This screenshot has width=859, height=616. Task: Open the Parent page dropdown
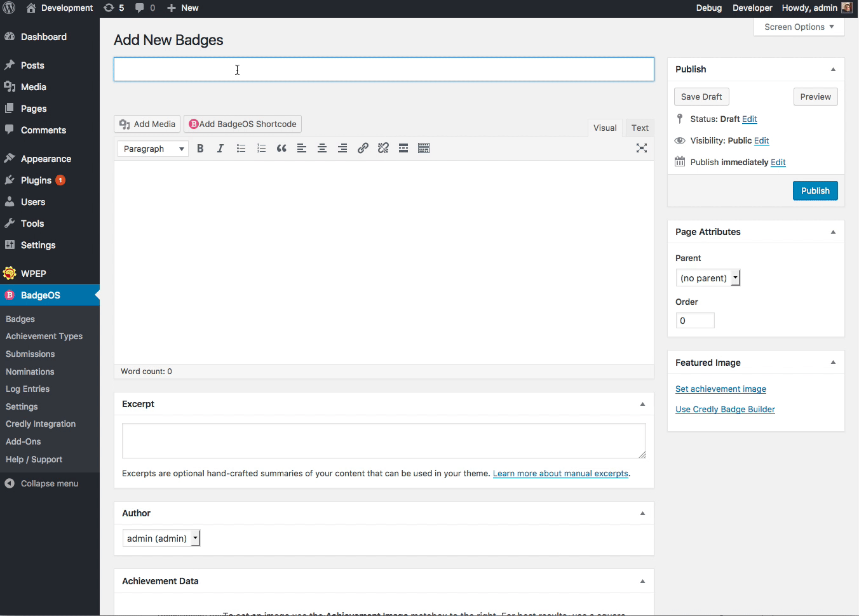click(x=708, y=278)
